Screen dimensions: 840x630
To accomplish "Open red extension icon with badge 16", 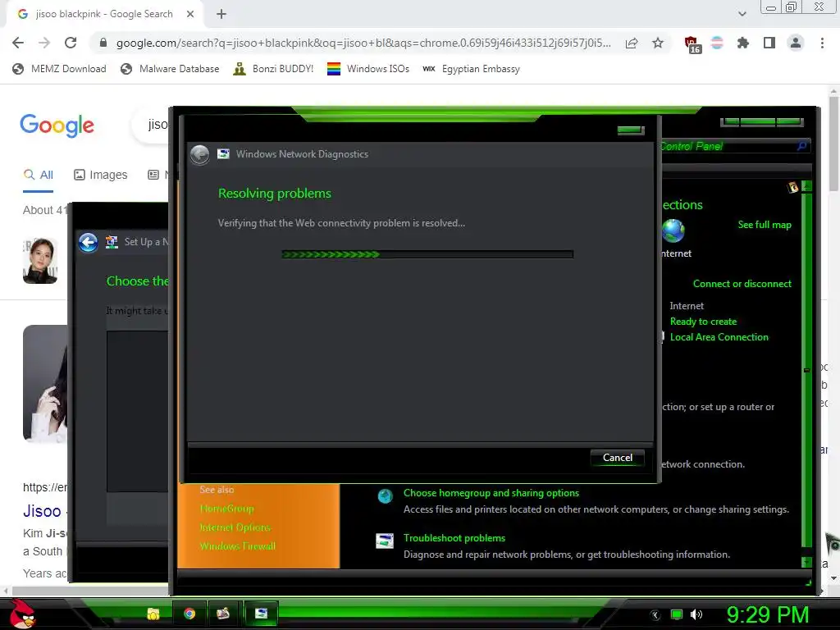I will pos(692,44).
